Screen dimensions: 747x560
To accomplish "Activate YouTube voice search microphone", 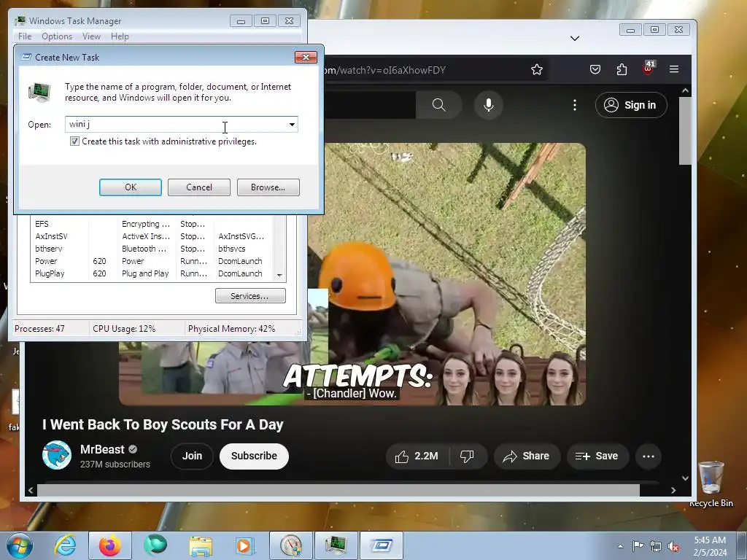I will pyautogui.click(x=488, y=105).
